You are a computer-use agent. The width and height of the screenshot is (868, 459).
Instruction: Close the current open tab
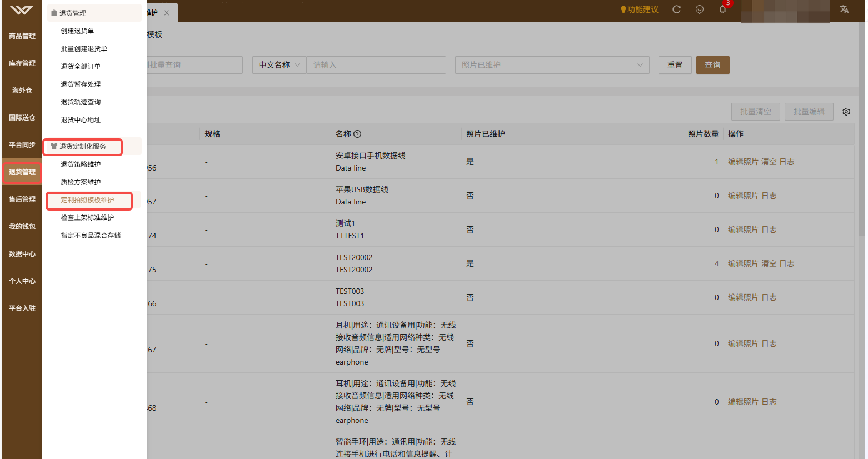point(167,13)
